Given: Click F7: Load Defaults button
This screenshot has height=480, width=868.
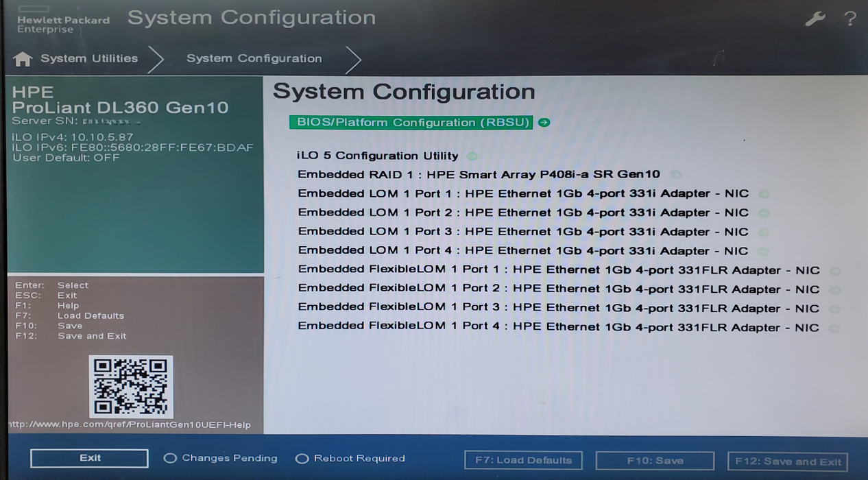Looking at the screenshot, I should click(523, 460).
